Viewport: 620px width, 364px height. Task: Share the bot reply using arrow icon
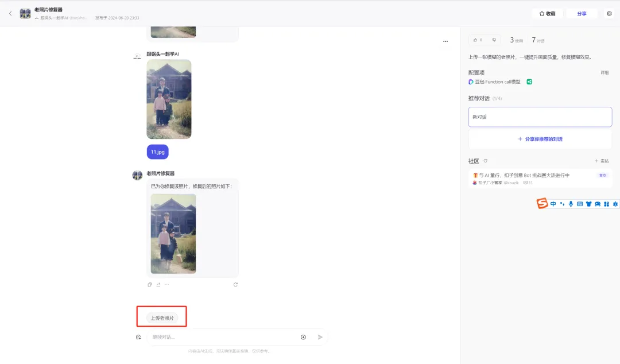(x=158, y=284)
